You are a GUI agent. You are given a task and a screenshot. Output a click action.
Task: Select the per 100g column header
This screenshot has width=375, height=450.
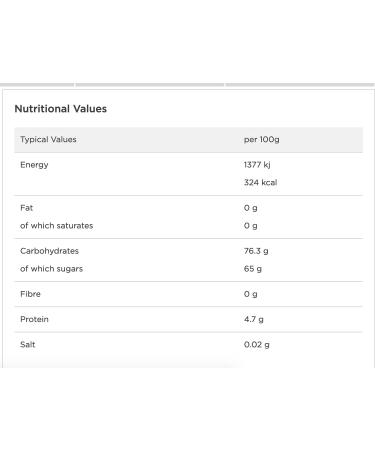[262, 139]
